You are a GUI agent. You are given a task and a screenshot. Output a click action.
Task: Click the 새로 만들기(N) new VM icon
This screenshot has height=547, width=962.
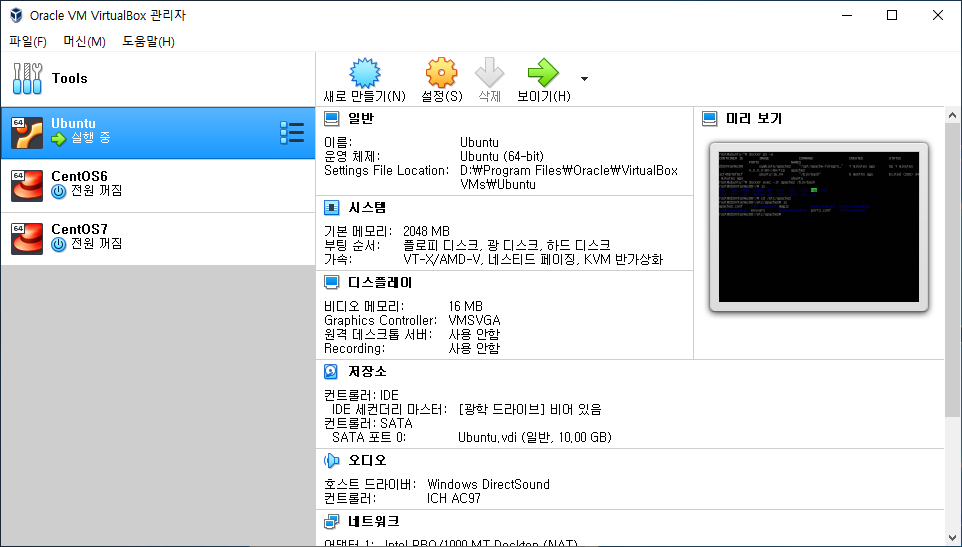click(365, 73)
